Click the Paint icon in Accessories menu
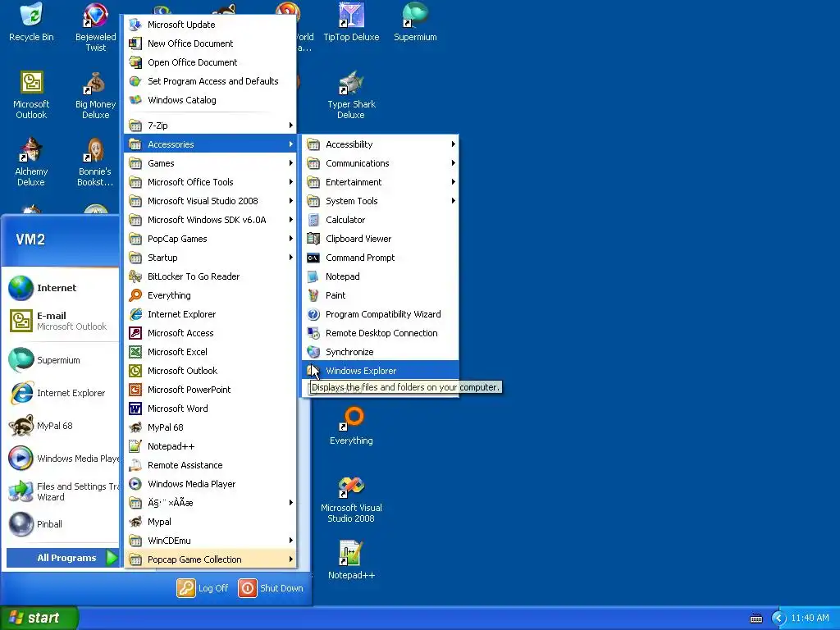 [x=313, y=295]
